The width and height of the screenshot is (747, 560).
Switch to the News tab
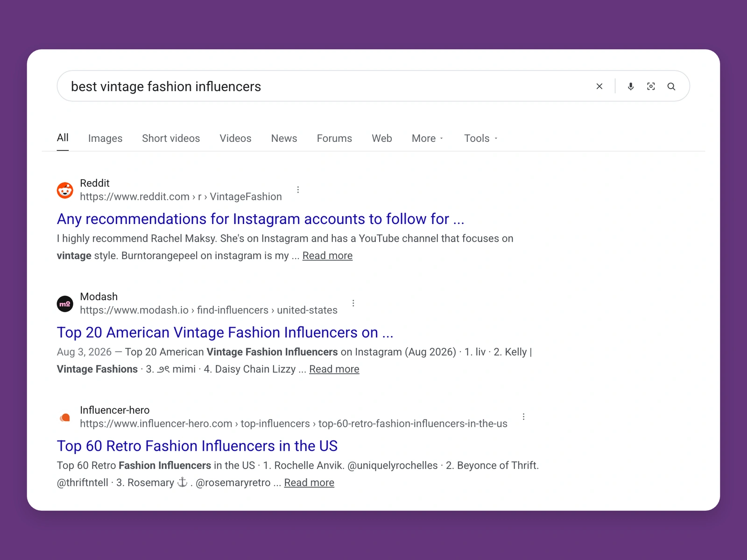pyautogui.click(x=284, y=138)
